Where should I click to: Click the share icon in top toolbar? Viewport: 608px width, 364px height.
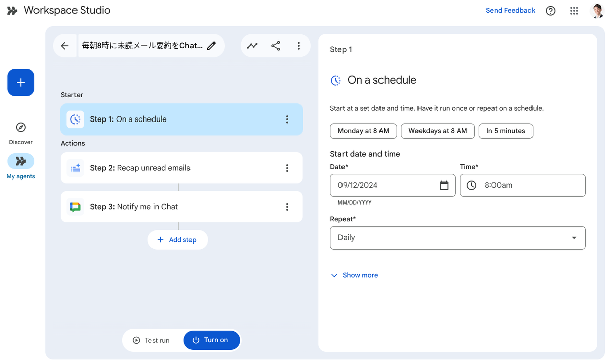276,46
